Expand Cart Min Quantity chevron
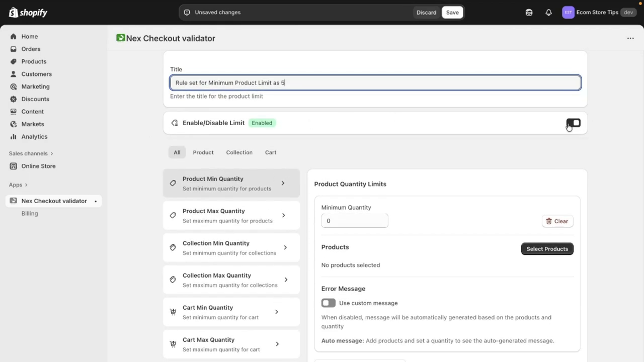 (276, 312)
